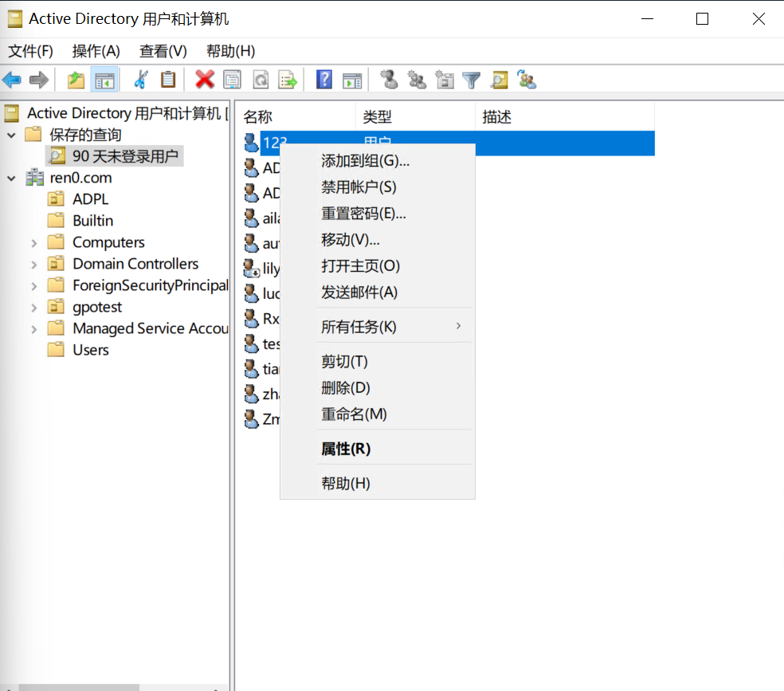Click 属性(R) in the context menu
Image resolution: width=784 pixels, height=691 pixels.
pos(346,450)
